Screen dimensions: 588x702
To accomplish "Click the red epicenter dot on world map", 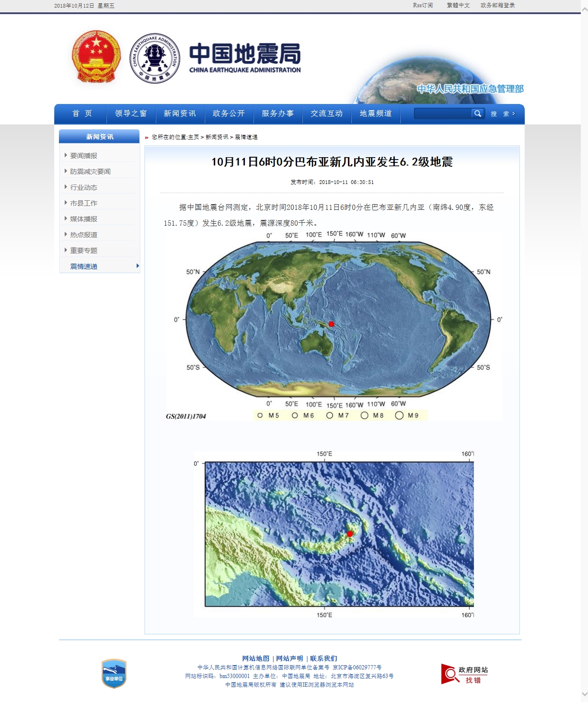I will [331, 324].
